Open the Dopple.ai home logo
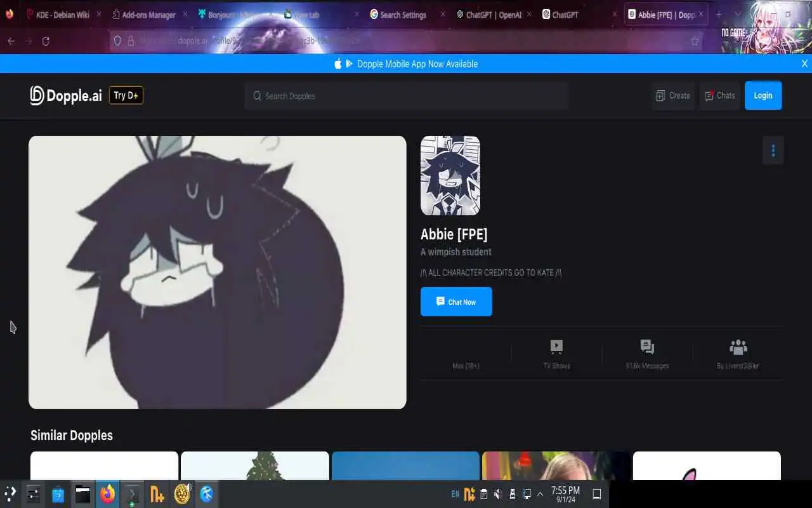 click(x=66, y=95)
